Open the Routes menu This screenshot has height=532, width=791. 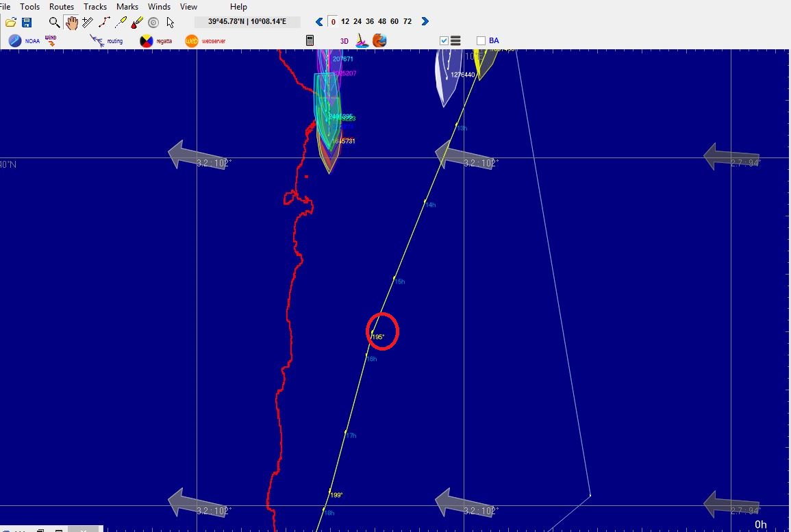(62, 7)
